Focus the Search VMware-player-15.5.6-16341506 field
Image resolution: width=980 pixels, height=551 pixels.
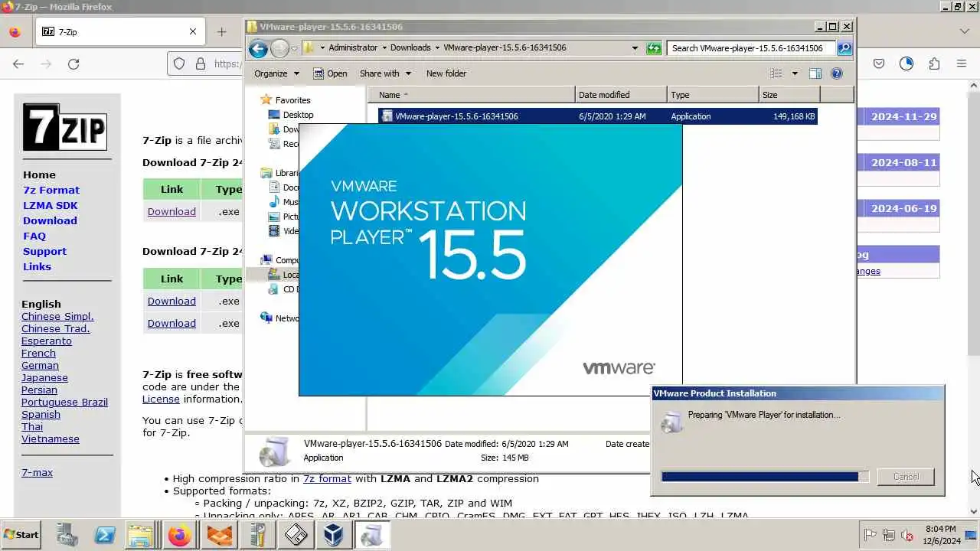pyautogui.click(x=752, y=47)
